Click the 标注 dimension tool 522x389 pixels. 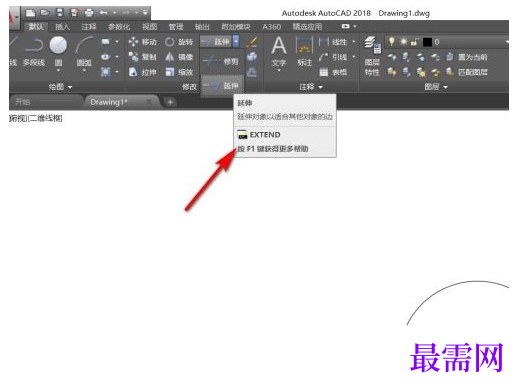click(305, 51)
